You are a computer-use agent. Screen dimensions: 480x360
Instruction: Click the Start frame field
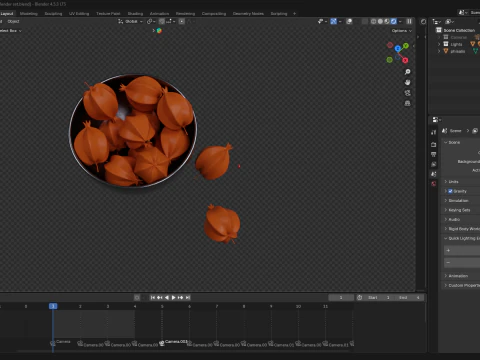(x=378, y=297)
